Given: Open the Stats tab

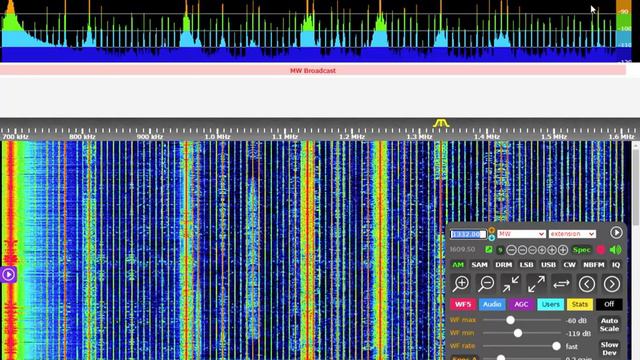Looking at the screenshot, I should [580, 304].
